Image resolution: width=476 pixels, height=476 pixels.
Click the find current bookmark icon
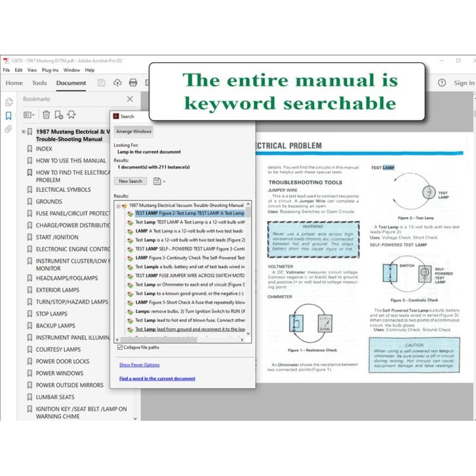click(x=72, y=115)
